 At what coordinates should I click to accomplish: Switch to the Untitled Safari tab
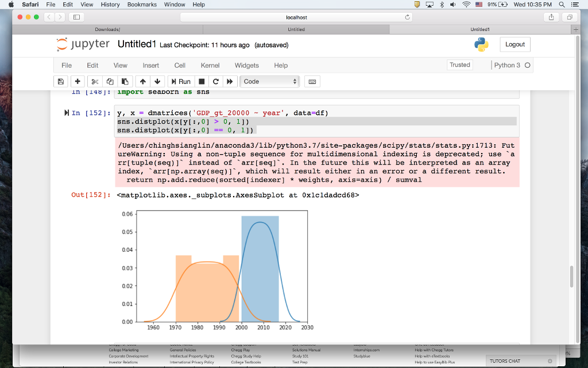click(x=296, y=29)
